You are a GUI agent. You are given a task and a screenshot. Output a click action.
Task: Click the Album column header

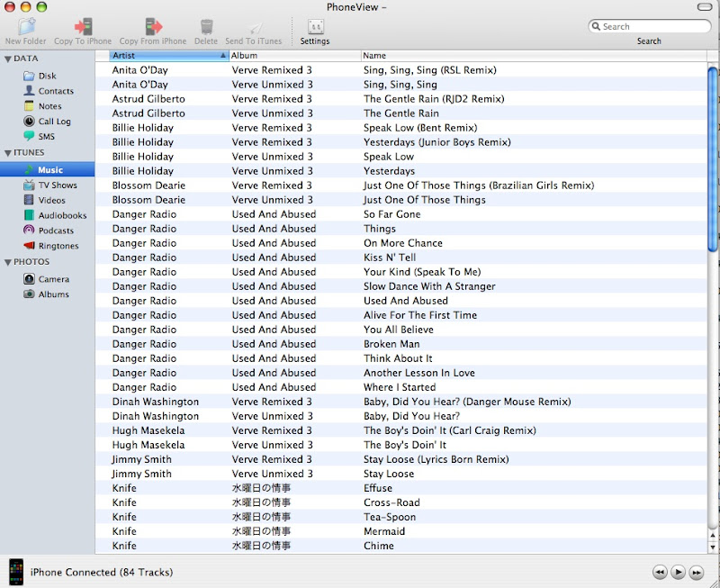[292, 56]
